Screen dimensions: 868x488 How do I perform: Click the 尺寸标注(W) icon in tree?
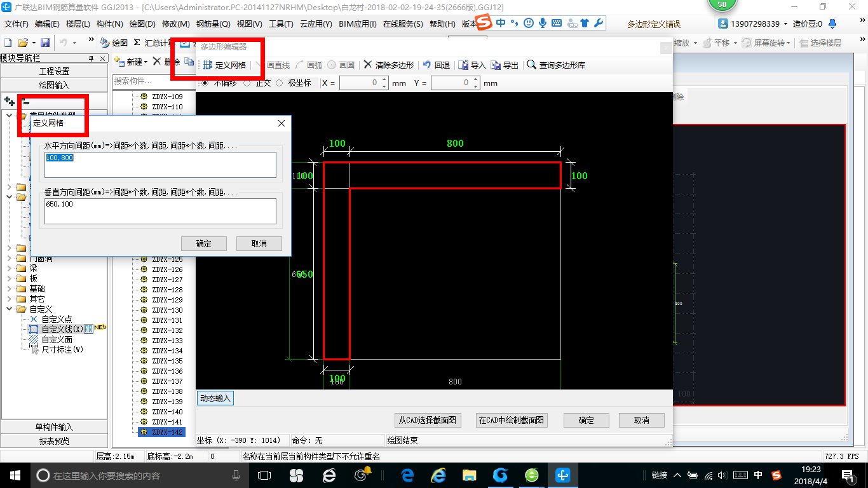[x=36, y=349]
